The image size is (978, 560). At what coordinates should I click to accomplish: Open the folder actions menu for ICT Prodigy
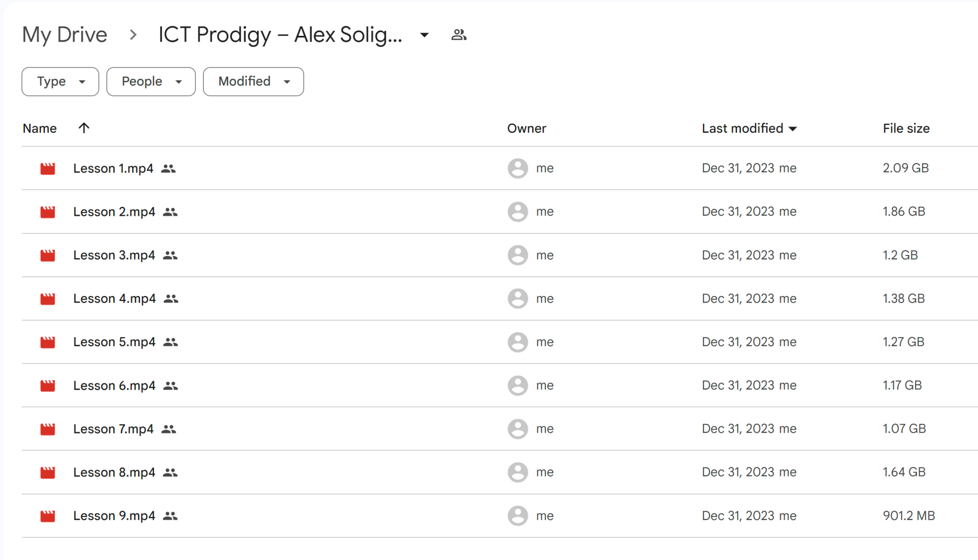tap(424, 35)
